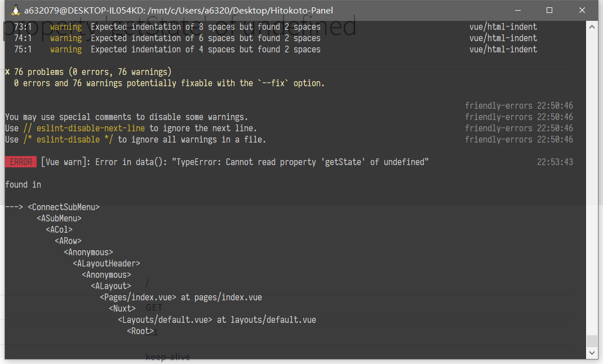Click the warning label on line 75:1
This screenshot has height=364, width=603.
point(66,49)
